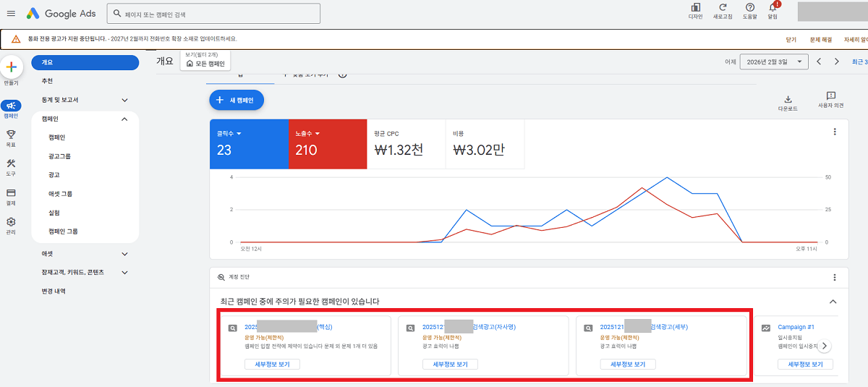Open the 관리 gear icon
The image size is (868, 387).
pos(11,222)
